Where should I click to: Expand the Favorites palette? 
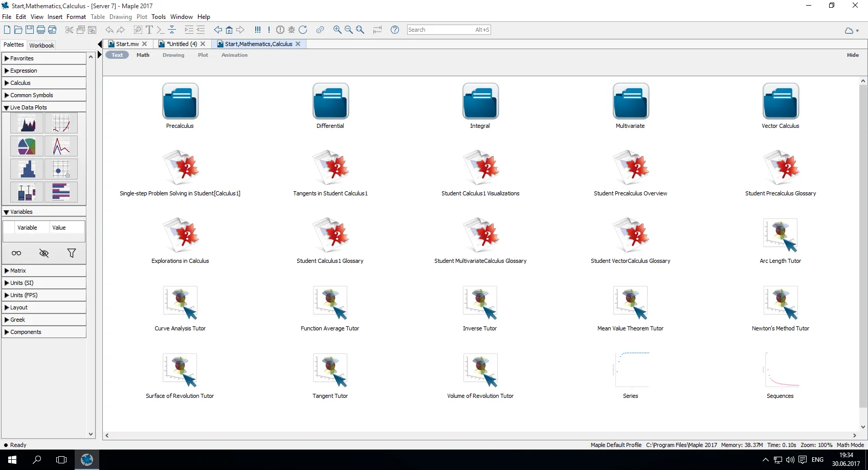pos(44,58)
